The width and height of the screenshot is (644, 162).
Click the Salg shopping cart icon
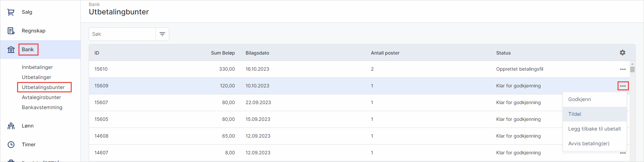pos(11,12)
